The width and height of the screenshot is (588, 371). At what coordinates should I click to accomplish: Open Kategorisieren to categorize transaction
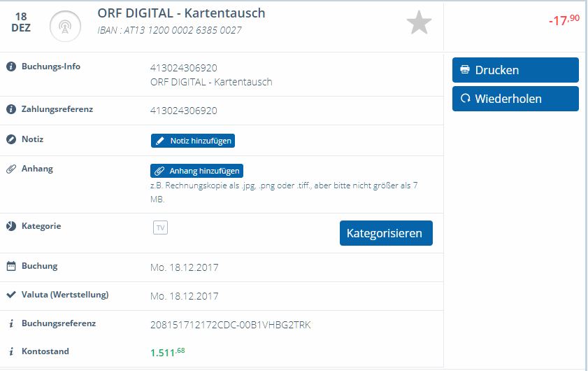(386, 233)
